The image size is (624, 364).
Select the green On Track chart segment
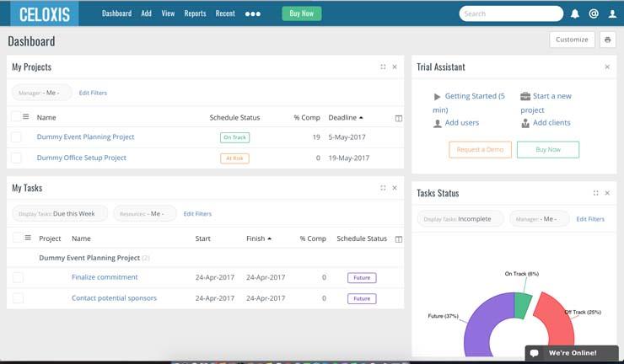coord(523,306)
